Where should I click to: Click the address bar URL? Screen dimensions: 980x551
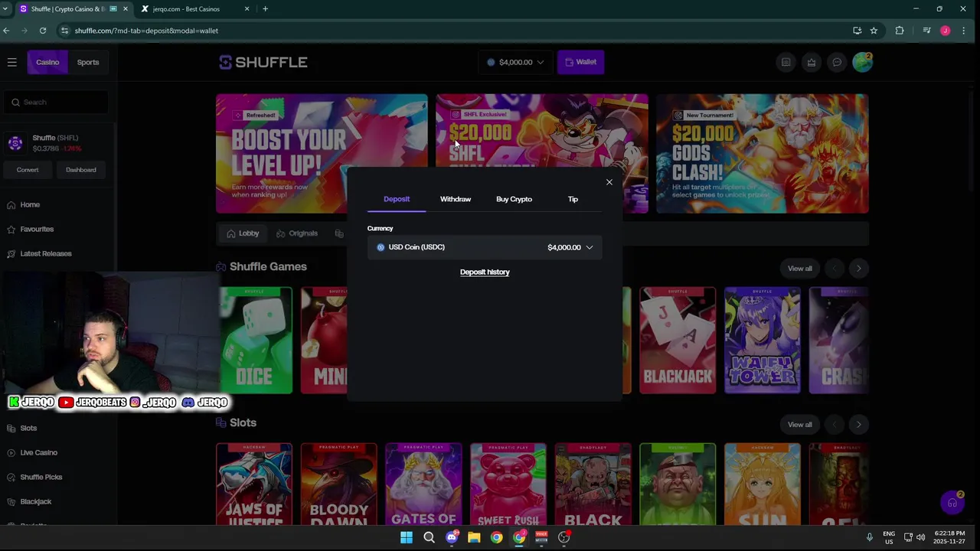[x=146, y=31]
